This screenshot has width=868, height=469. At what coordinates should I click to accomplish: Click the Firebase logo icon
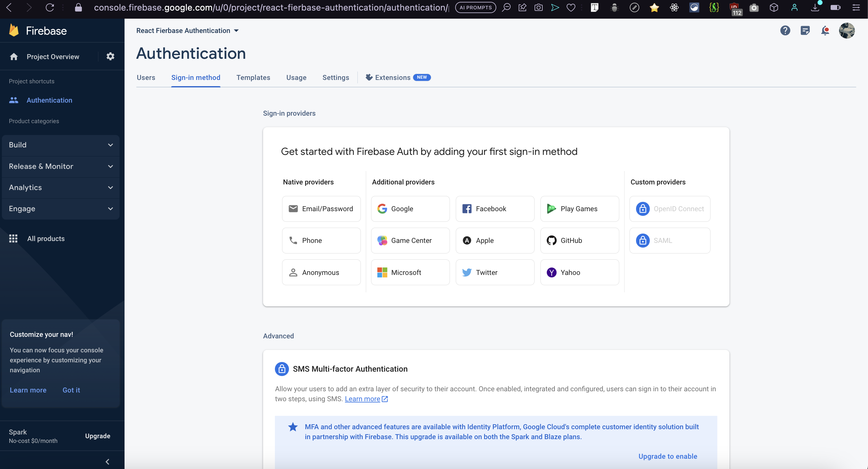click(14, 31)
